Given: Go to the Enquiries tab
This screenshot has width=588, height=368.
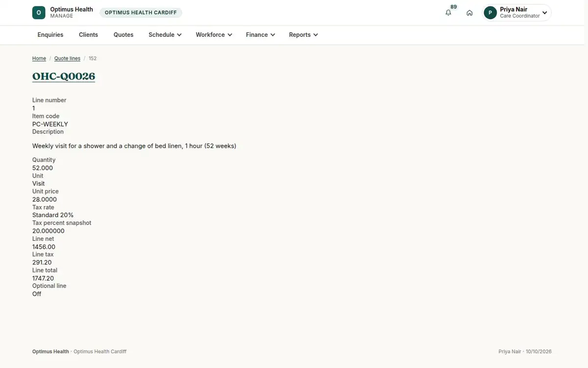Looking at the screenshot, I should pos(50,35).
